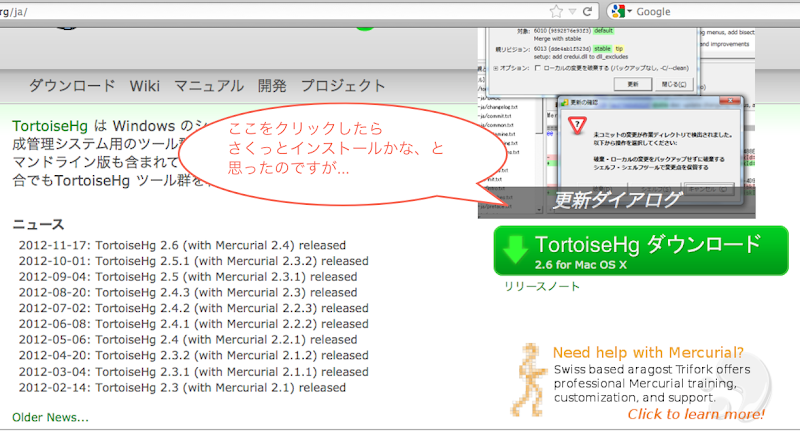Click the bookmark star icon in address bar

click(x=556, y=11)
